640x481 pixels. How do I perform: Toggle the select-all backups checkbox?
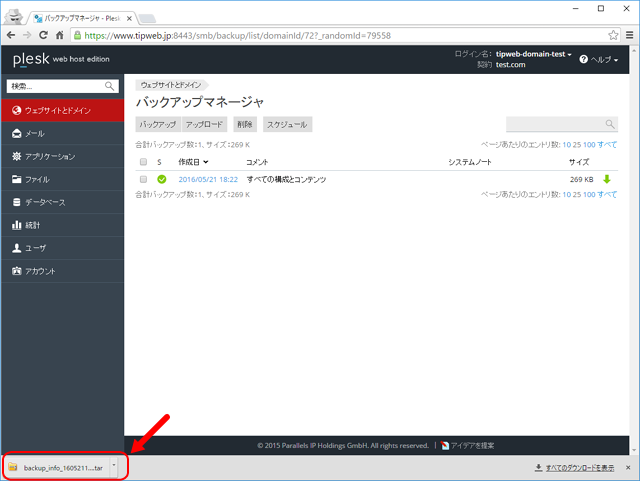(x=143, y=162)
